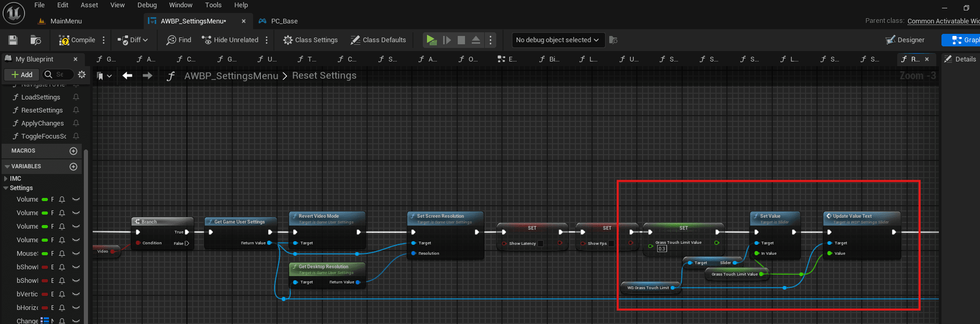Open the graph bookmarks dropdown
This screenshot has height=324, width=980.
click(104, 76)
